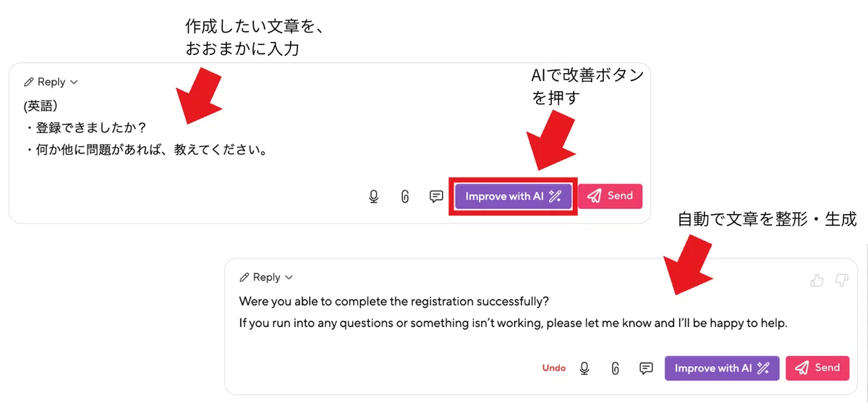868x411 pixels.
Task: Click the pencil icon beside upper Reply label
Action: coord(28,82)
